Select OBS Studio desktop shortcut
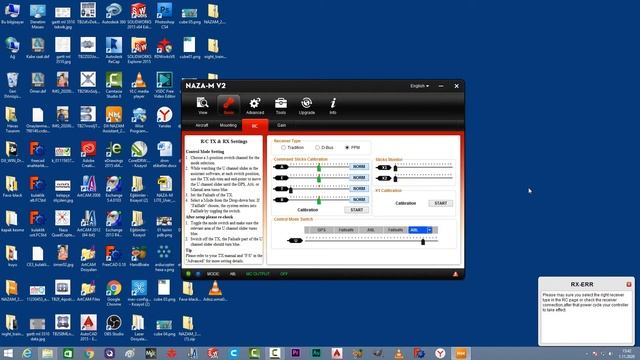This screenshot has width=640, height=360. (x=113, y=325)
